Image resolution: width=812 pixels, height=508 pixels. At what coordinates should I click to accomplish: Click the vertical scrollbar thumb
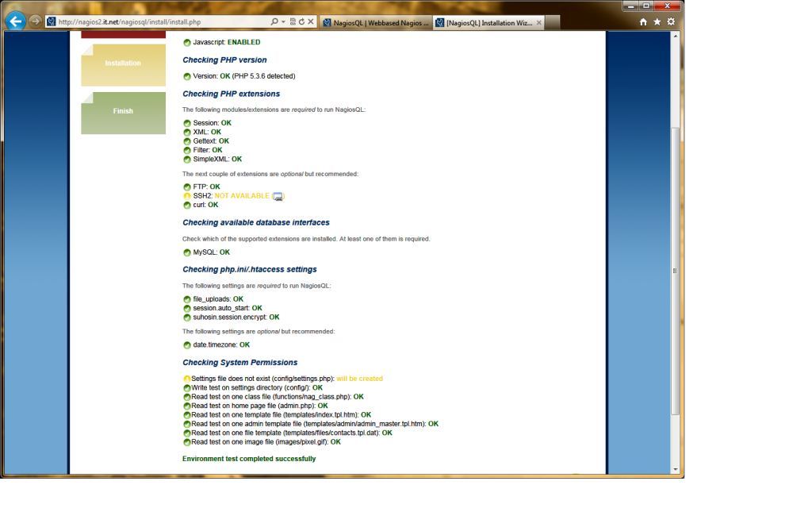coord(676,271)
